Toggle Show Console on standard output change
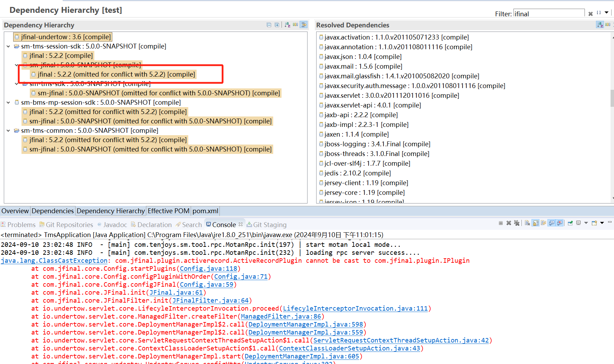This screenshot has width=614, height=364. [551, 223]
